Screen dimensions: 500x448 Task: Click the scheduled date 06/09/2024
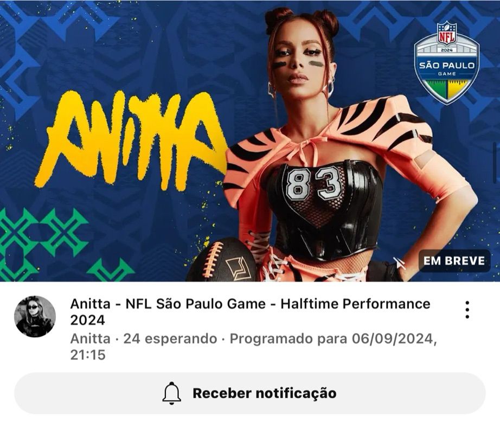coord(392,338)
